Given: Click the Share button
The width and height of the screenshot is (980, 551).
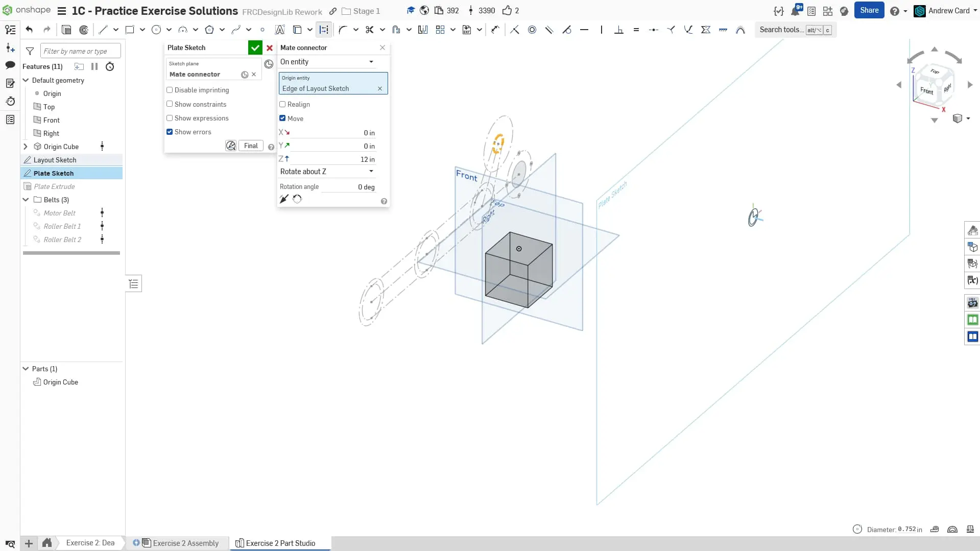Looking at the screenshot, I should click(x=869, y=10).
